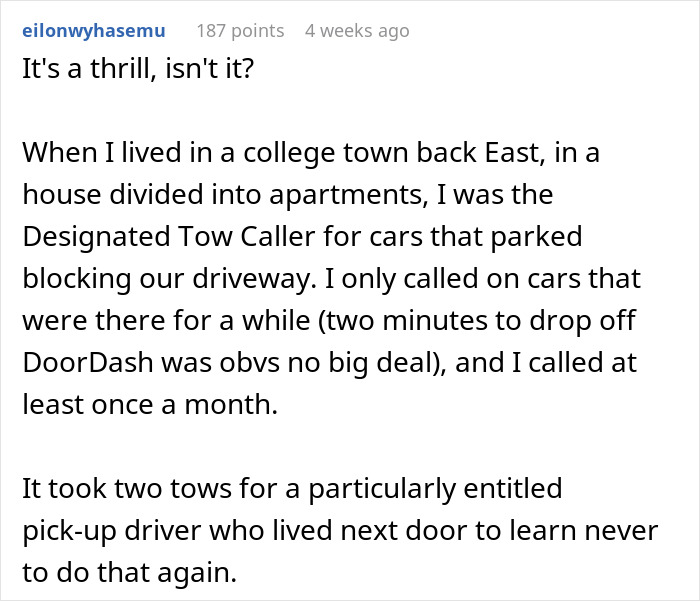Click the 187 points score

(x=240, y=30)
